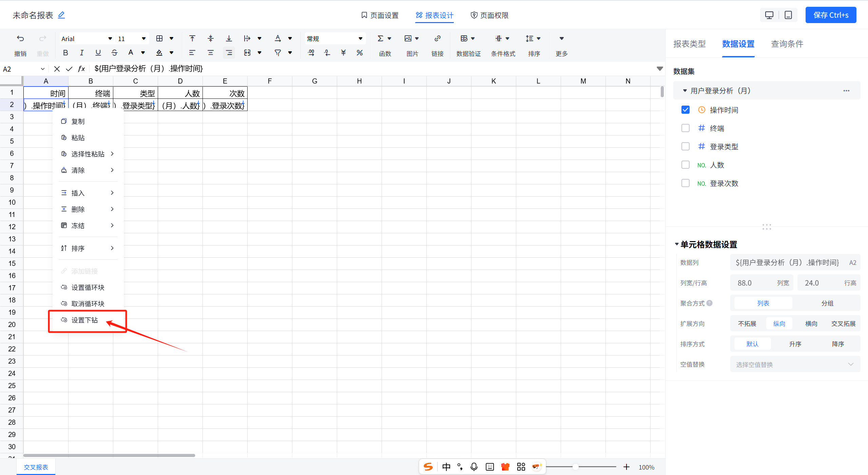Switch to the 查询条件 tab
The height and width of the screenshot is (475, 868).
click(x=787, y=44)
